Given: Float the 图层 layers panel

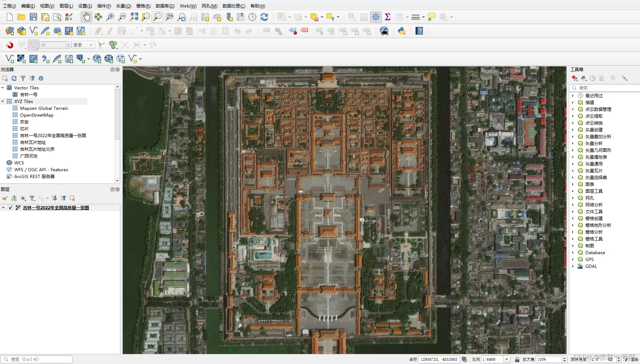Looking at the screenshot, I should click(x=112, y=189).
